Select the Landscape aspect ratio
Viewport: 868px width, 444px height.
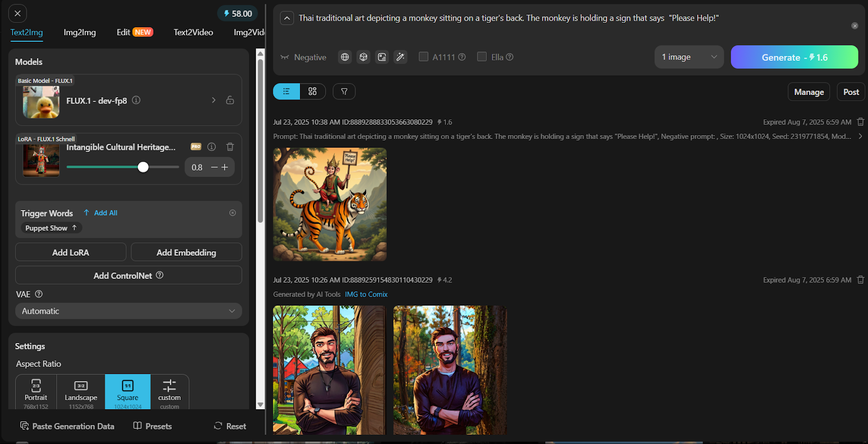click(81, 392)
